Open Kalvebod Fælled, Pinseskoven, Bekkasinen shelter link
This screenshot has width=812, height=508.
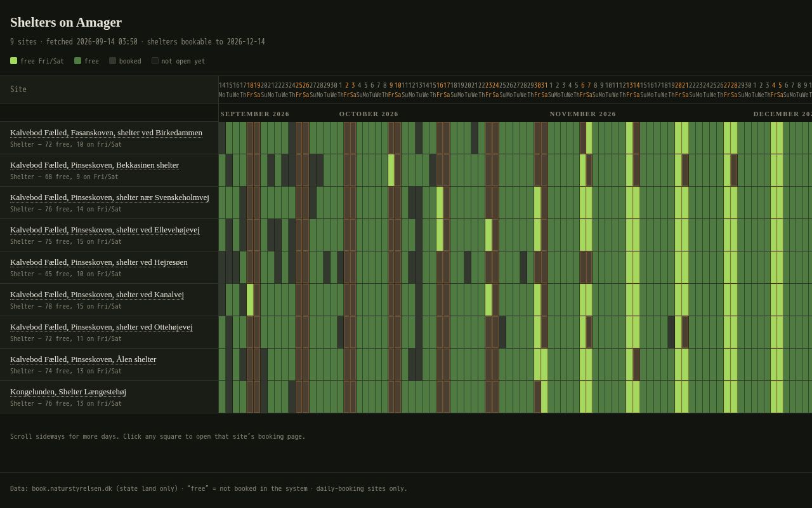(x=95, y=165)
